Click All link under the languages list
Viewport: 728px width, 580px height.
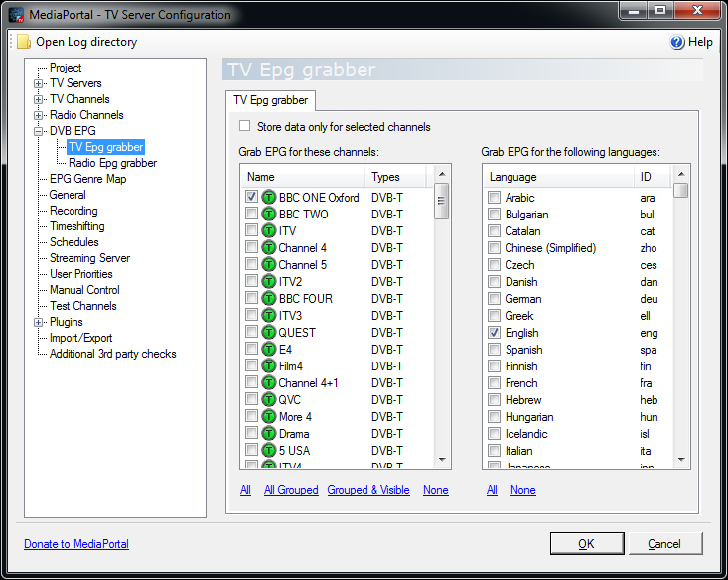[x=492, y=490]
